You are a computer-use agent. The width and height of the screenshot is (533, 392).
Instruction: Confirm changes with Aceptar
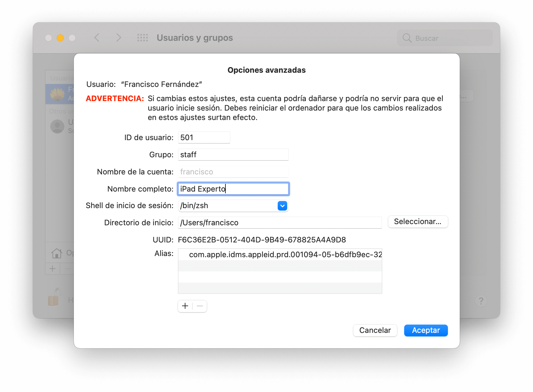click(x=425, y=330)
